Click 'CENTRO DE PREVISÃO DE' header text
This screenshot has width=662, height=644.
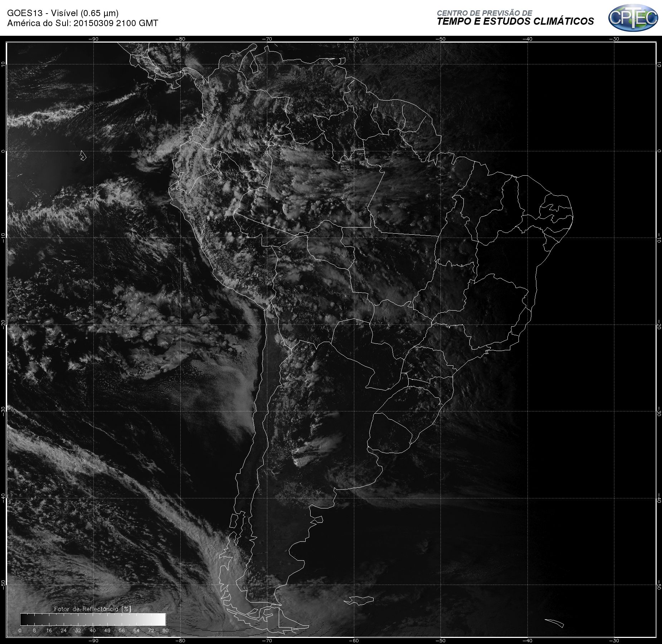tap(485, 13)
